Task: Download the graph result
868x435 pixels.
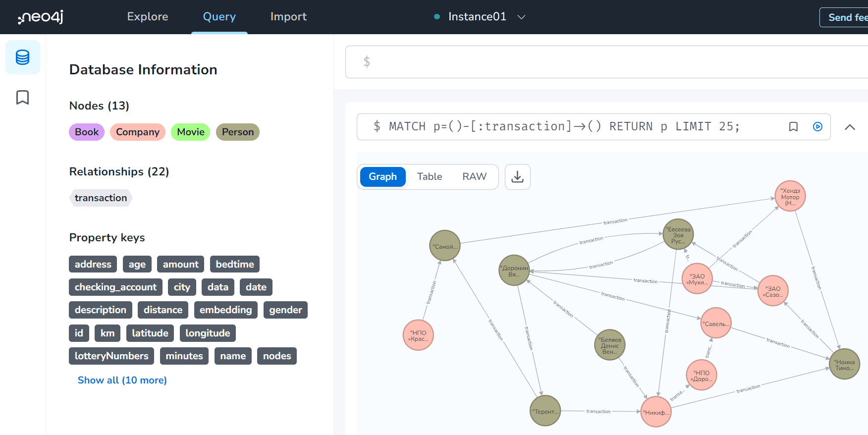Action: [x=517, y=177]
